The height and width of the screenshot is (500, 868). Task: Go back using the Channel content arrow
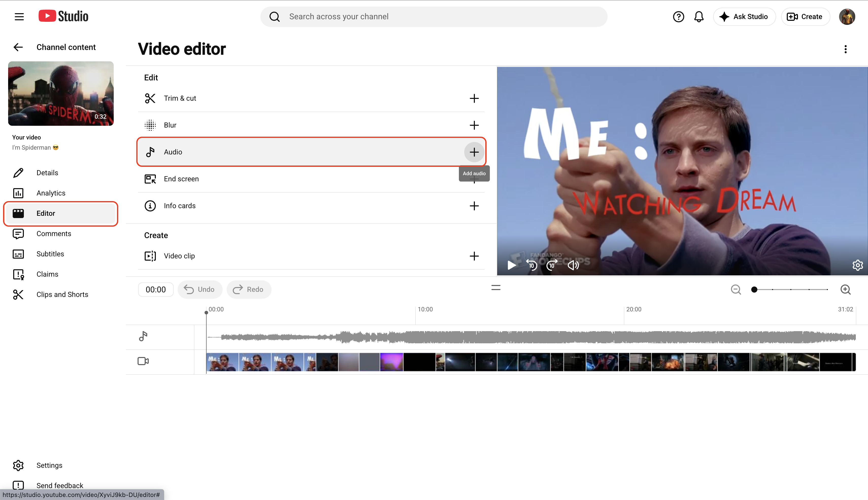click(18, 47)
